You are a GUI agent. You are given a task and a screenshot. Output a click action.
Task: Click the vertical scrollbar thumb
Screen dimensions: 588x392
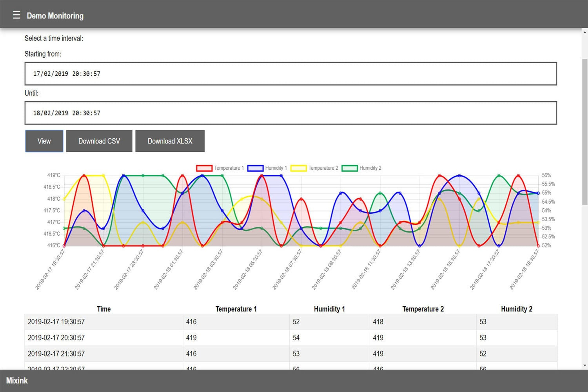point(585,132)
